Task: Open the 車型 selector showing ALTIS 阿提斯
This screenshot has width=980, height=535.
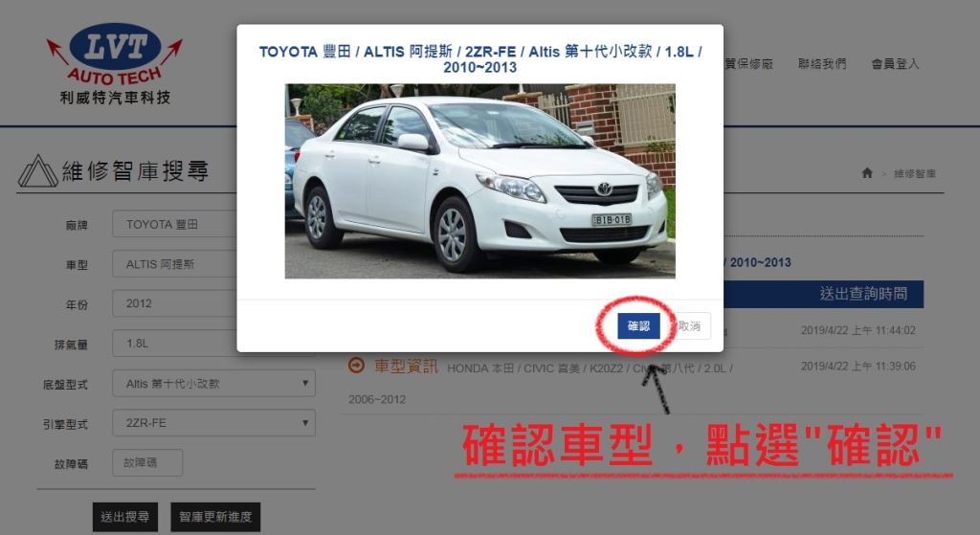Action: pos(174,264)
